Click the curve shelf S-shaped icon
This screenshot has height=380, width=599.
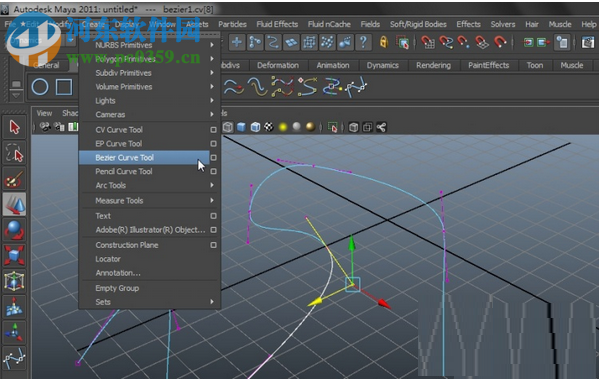click(x=307, y=86)
